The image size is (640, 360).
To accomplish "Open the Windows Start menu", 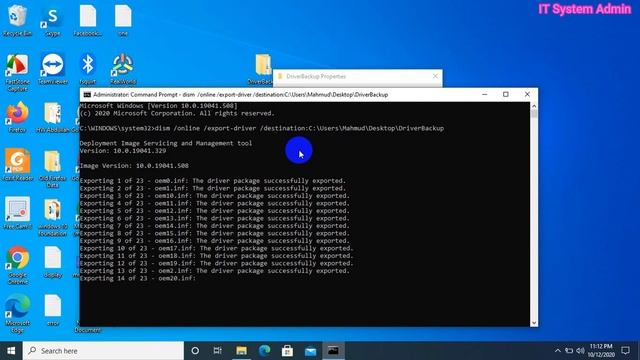I will (11, 351).
